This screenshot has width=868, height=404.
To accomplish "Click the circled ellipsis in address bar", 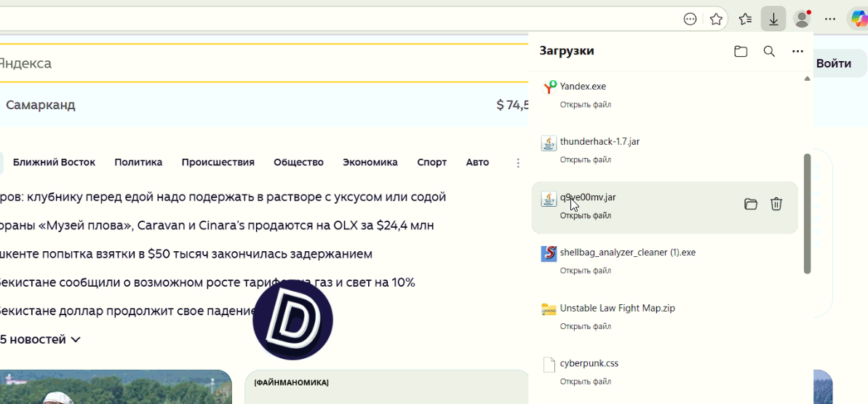I will point(690,20).
